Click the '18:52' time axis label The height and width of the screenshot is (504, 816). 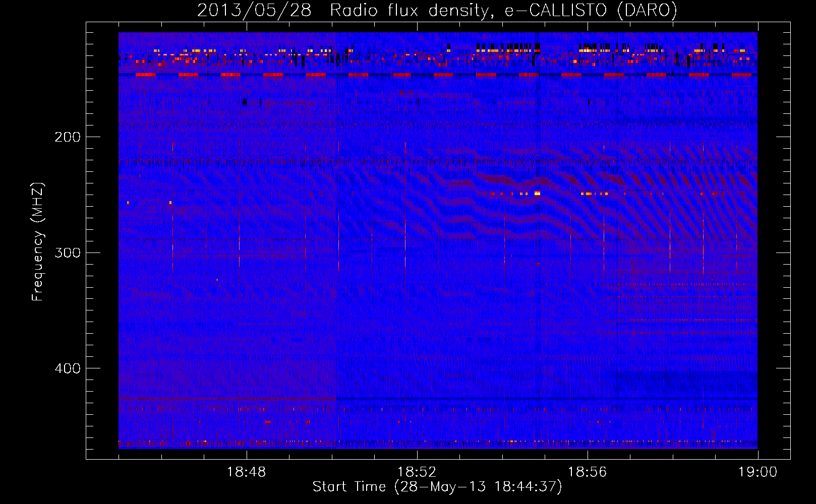[417, 472]
